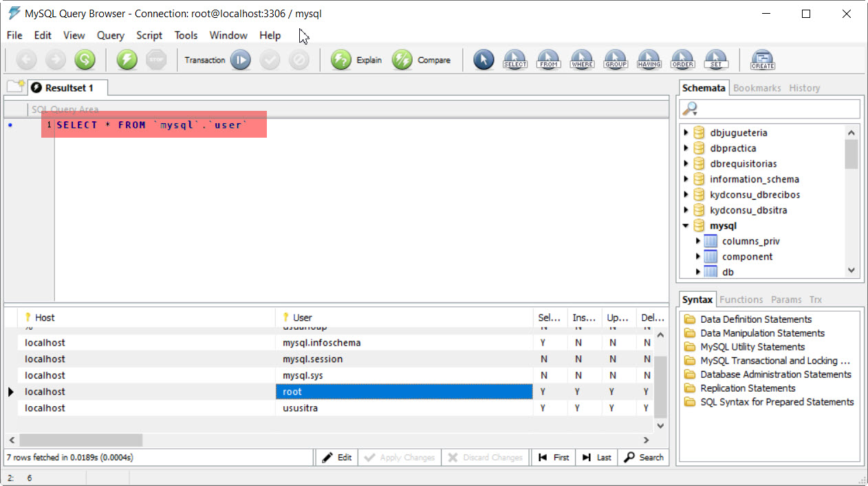Switch to the Trx tab
The image size is (868, 486).
pos(816,299)
